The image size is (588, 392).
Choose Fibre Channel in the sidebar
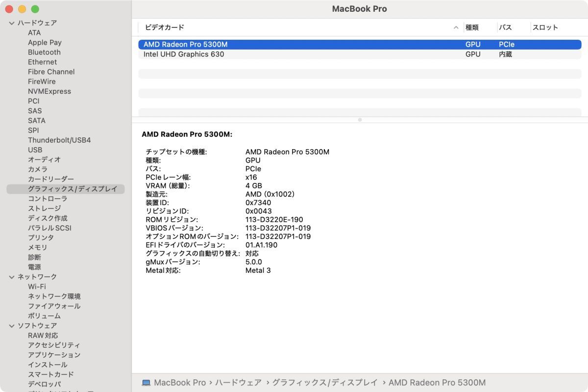coord(51,72)
